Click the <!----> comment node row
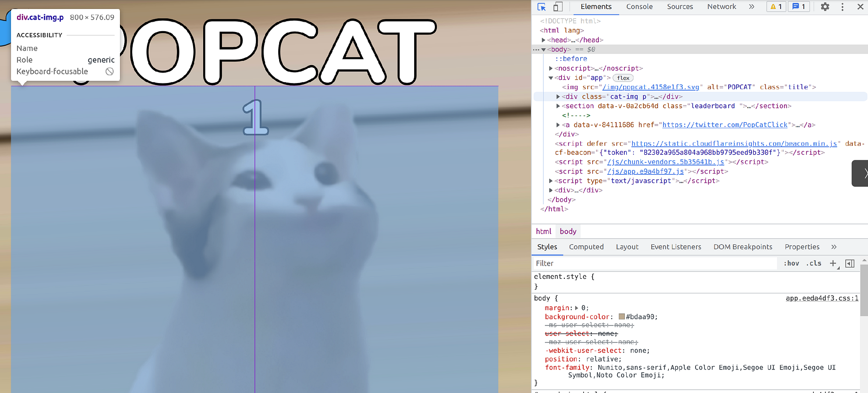The height and width of the screenshot is (393, 868). [x=576, y=115]
